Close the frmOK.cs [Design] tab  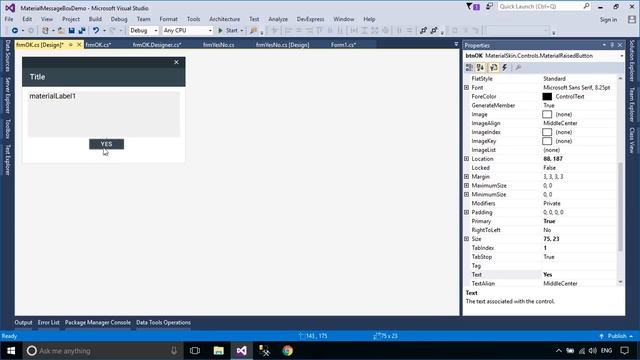tap(79, 44)
